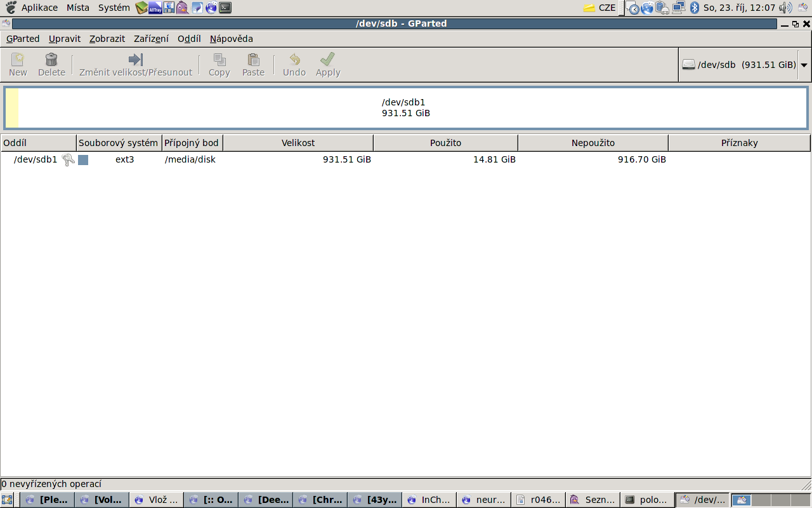Screen dimensions: 812x508
Task: Open the Zobrazit menu
Action: (107, 39)
